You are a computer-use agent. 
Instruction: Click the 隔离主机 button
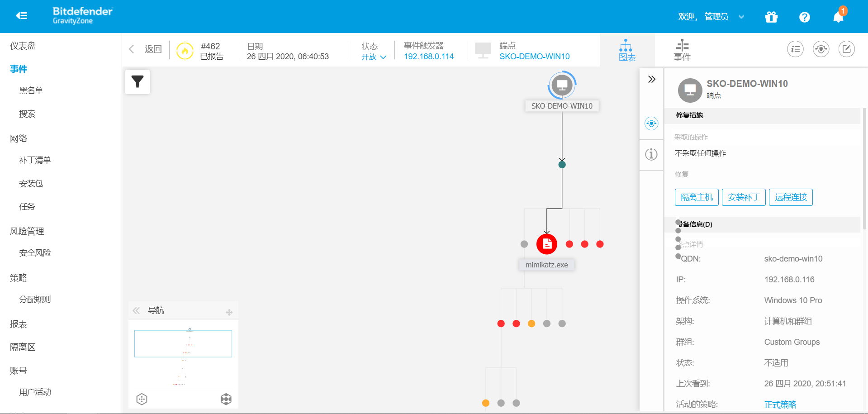point(697,197)
